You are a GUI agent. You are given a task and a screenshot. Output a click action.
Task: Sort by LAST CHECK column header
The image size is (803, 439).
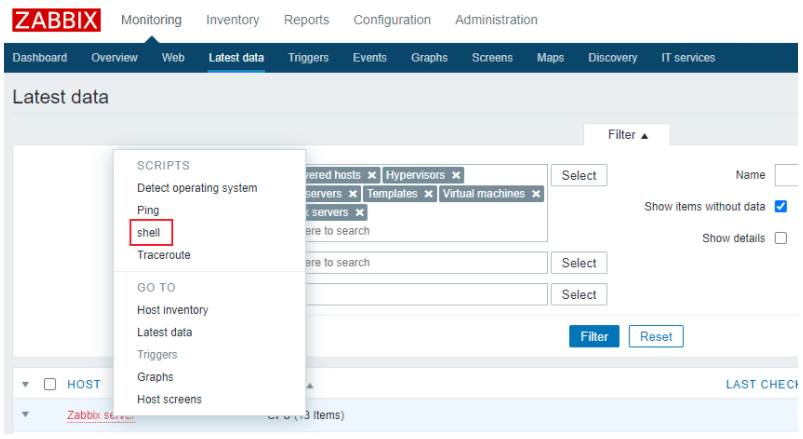point(762,384)
